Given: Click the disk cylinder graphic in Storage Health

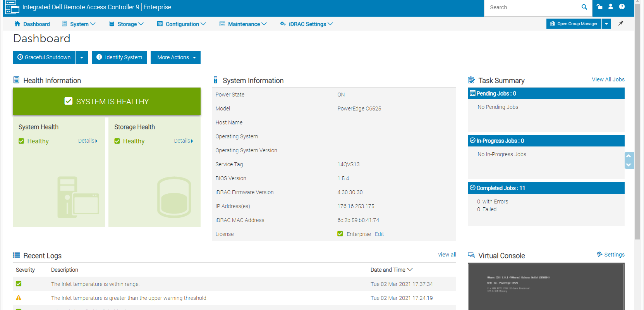Looking at the screenshot, I should click(x=174, y=197).
